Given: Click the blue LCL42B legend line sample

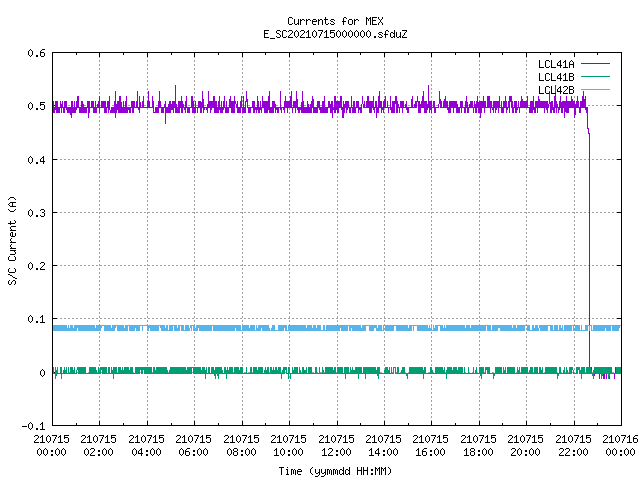Looking at the screenshot, I should (595, 90).
